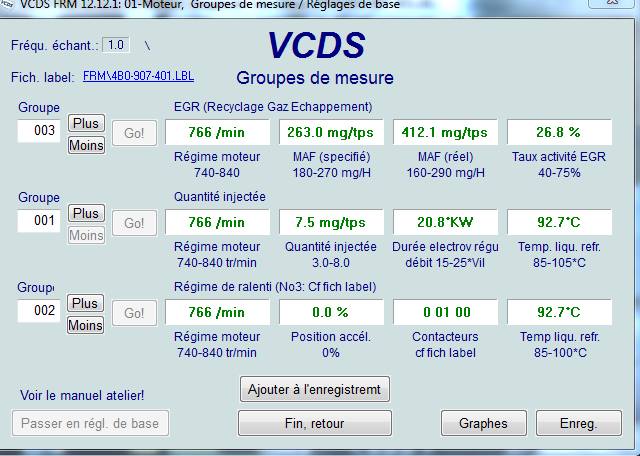Click the Enreg. button

point(578,423)
